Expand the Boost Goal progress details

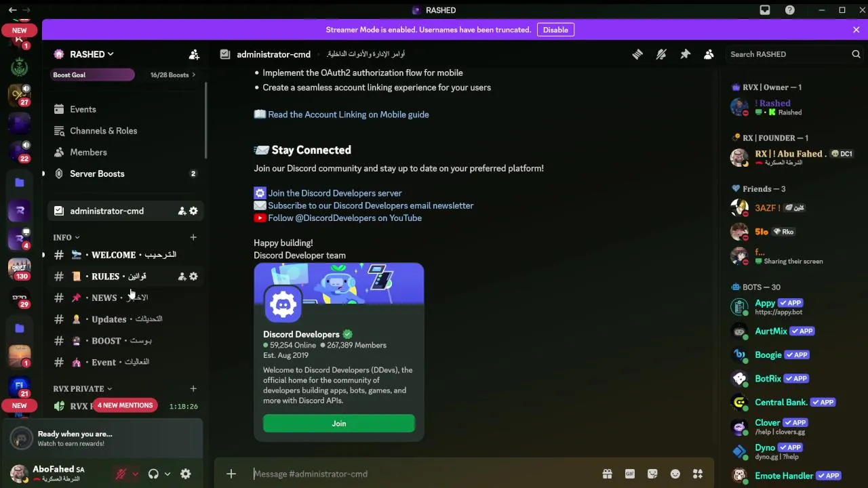[x=93, y=75]
